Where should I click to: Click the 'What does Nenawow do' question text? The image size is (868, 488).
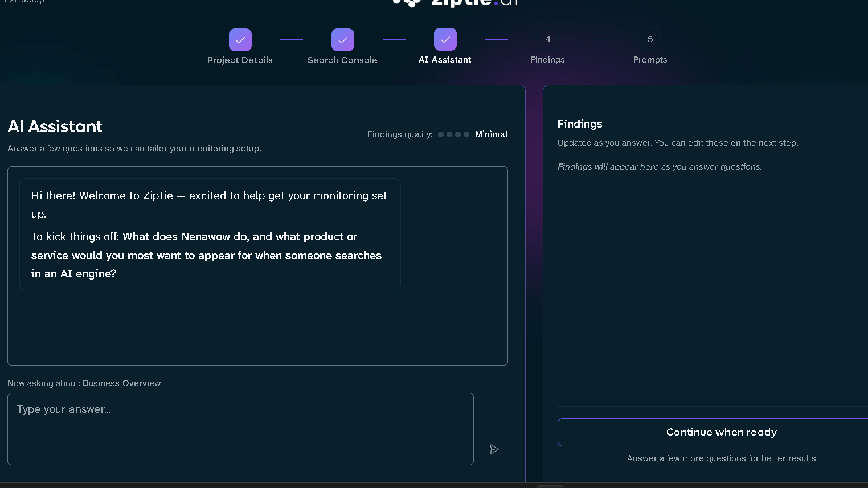206,255
